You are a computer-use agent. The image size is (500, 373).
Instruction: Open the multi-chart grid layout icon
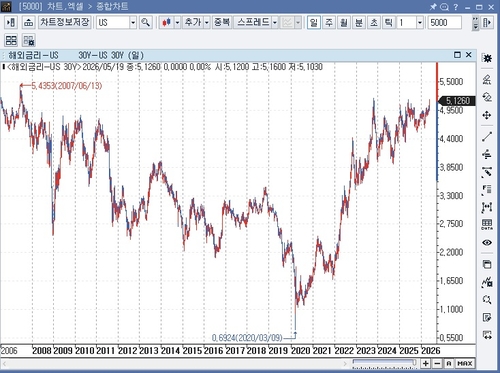(11, 41)
